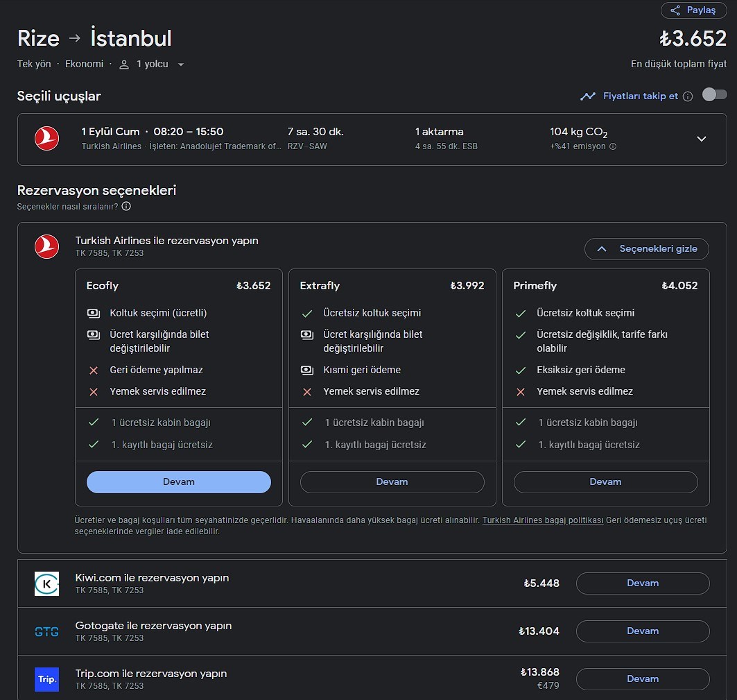Image resolution: width=737 pixels, height=700 pixels.
Task: Click the Rize → İstanbul route heading
Action: click(94, 38)
